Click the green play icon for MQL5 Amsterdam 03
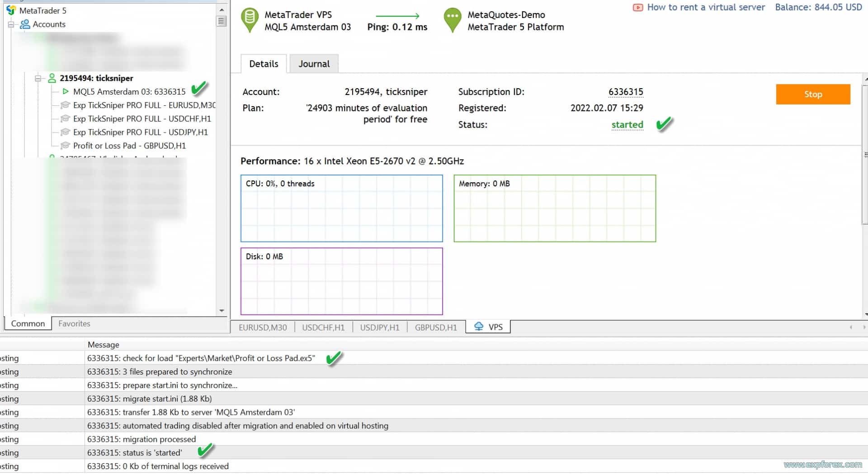Screen dimensions: 868x474 [66, 91]
